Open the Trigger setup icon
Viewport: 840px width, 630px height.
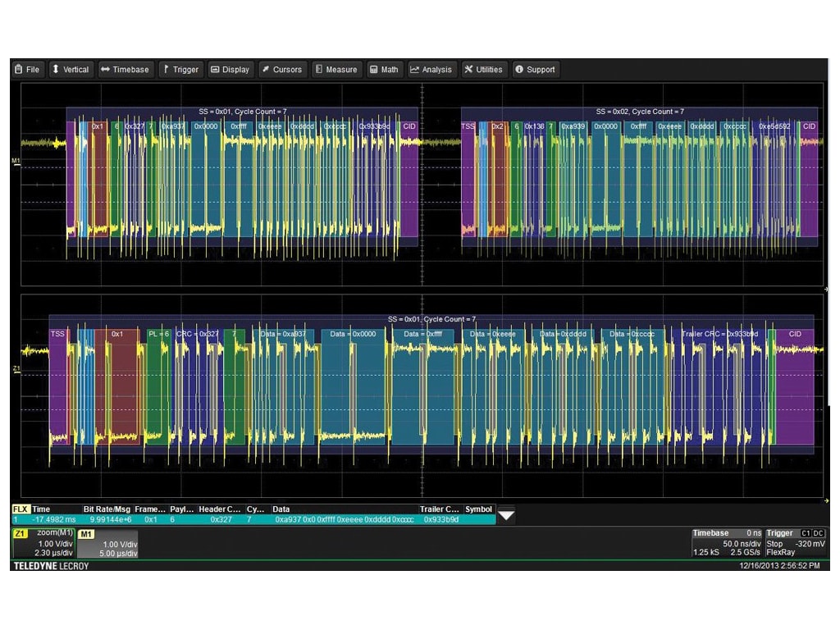(166, 70)
